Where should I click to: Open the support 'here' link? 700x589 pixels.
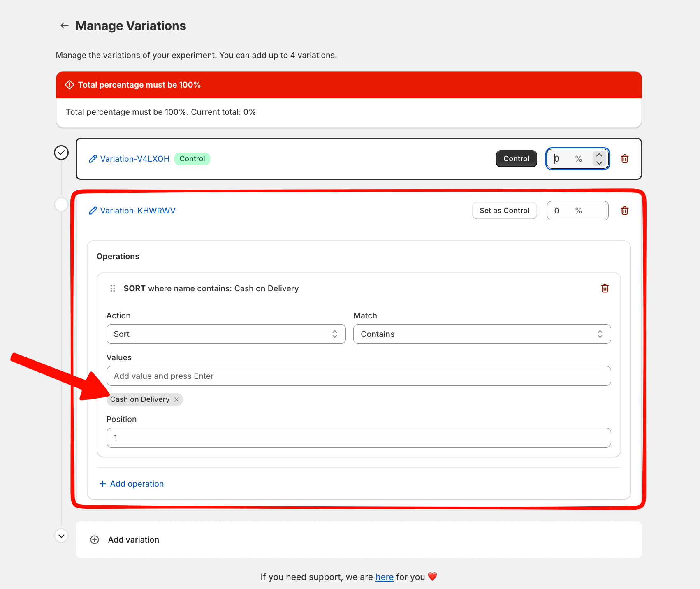tap(384, 577)
